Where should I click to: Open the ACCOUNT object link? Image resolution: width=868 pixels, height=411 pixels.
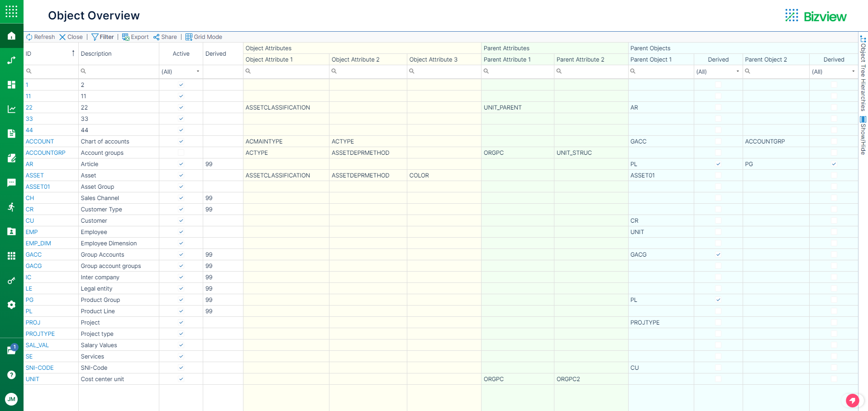pyautogui.click(x=39, y=141)
